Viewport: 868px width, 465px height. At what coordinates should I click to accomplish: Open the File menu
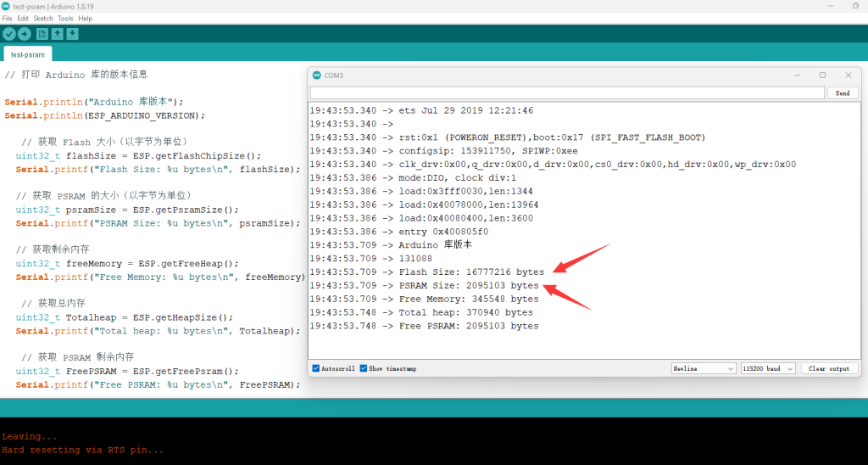(7, 18)
